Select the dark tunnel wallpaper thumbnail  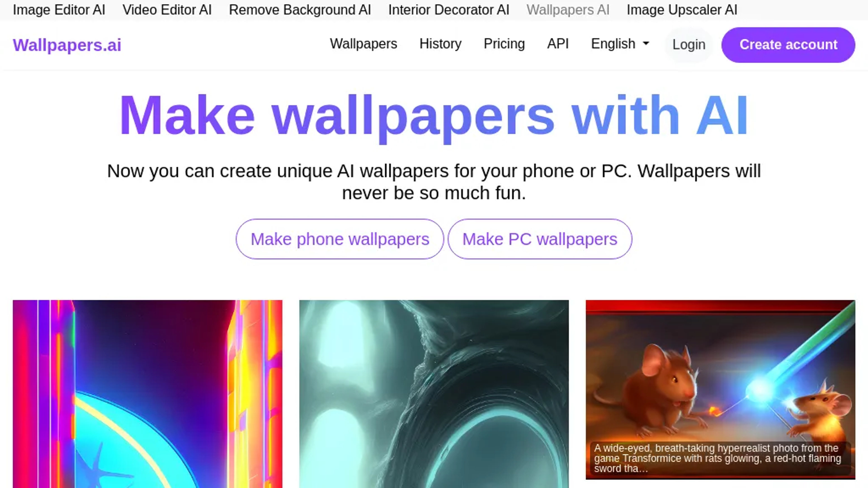click(x=434, y=394)
